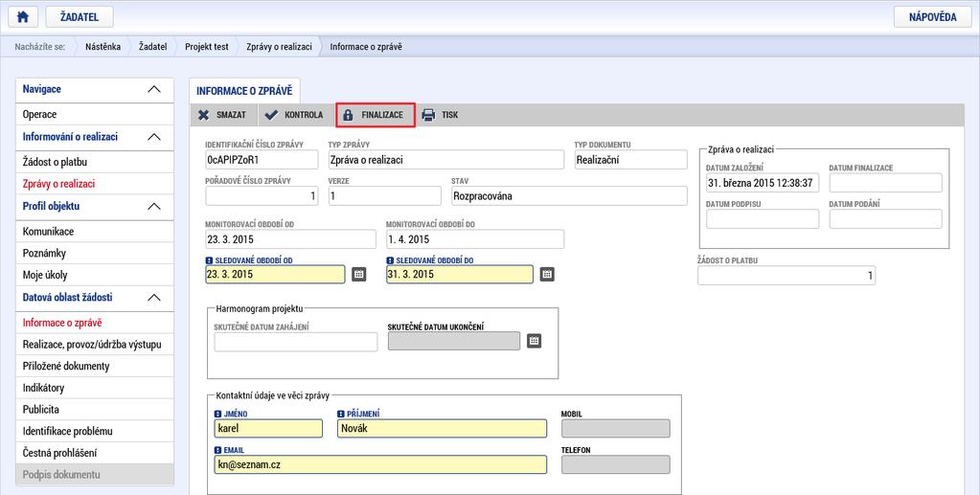Open the Žadatel top menu
980x495 pixels.
[80, 17]
